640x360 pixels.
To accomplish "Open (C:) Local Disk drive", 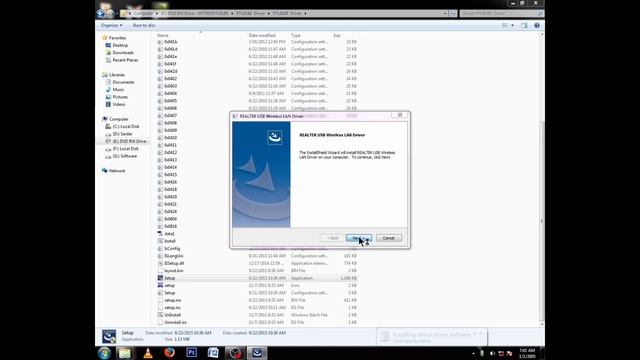I will [x=126, y=126].
